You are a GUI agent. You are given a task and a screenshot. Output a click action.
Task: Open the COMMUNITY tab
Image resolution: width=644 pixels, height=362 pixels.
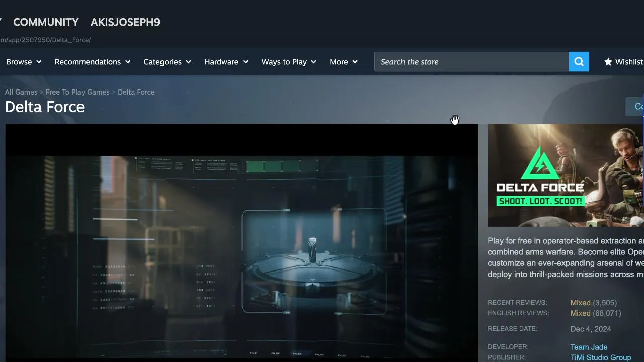[46, 22]
